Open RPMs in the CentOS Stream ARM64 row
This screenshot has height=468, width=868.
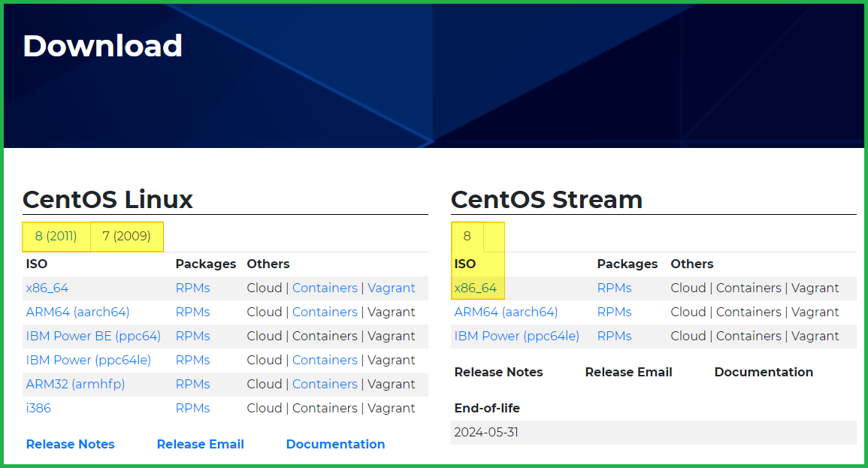point(615,312)
